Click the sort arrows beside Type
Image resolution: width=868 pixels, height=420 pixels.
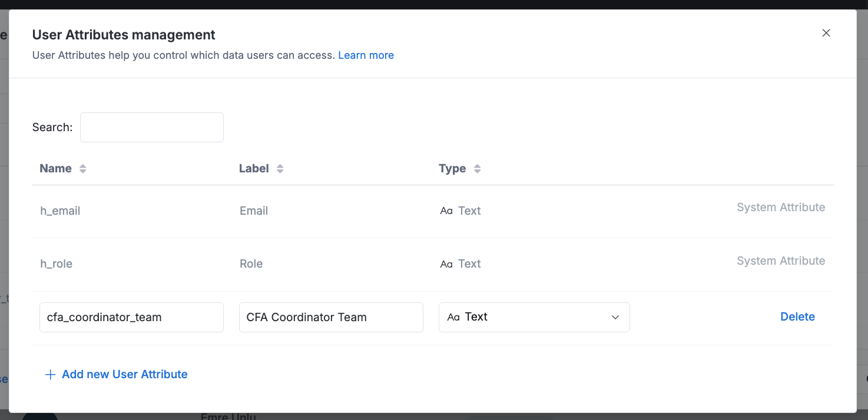pos(478,169)
